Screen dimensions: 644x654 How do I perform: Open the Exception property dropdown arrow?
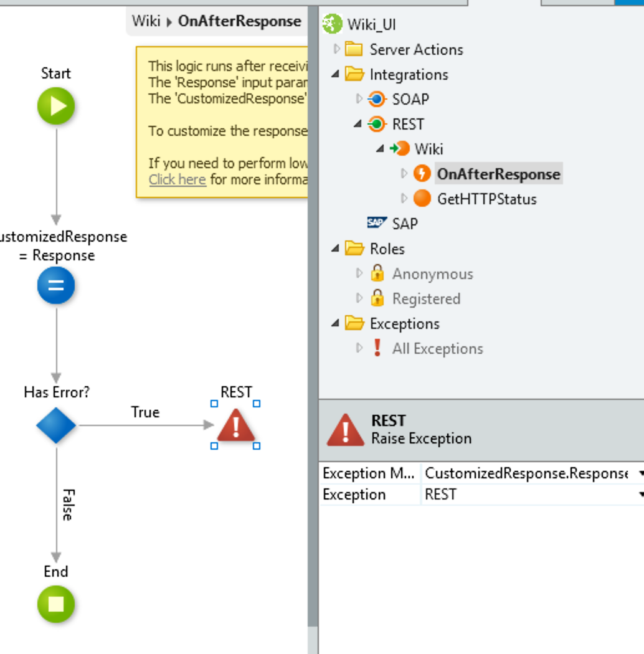click(x=640, y=495)
